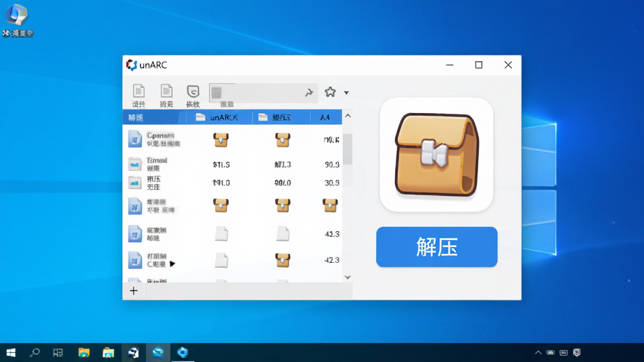
Task: Select the Tirroal file name
Action: click(157, 160)
